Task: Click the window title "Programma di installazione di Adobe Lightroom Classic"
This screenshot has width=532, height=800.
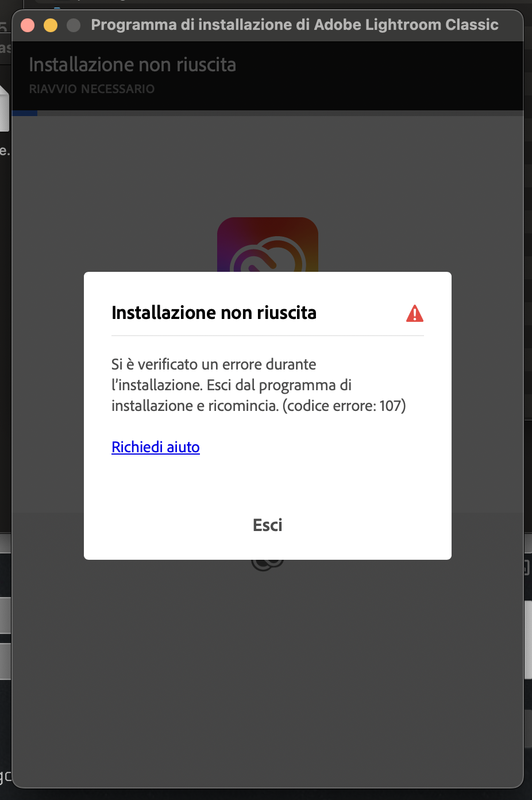Action: [x=295, y=25]
